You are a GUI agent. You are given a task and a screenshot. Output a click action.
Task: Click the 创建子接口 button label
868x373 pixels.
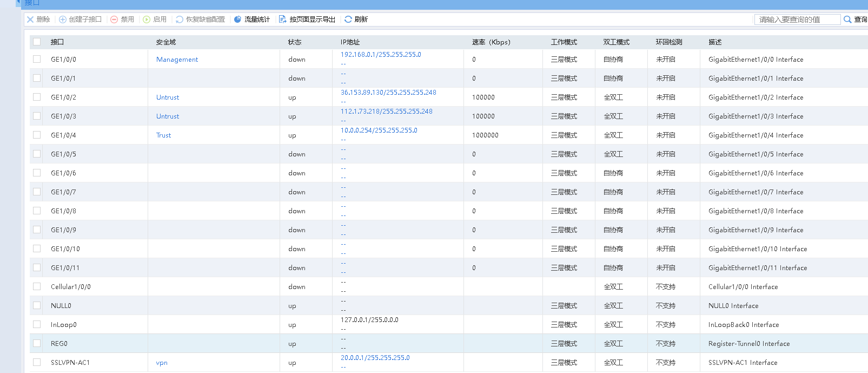(x=85, y=19)
